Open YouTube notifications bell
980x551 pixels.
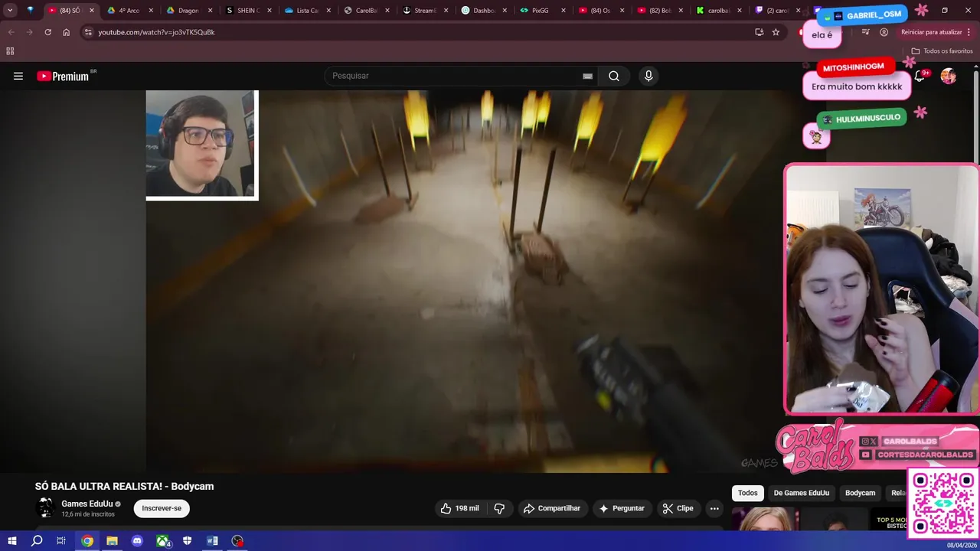(920, 76)
